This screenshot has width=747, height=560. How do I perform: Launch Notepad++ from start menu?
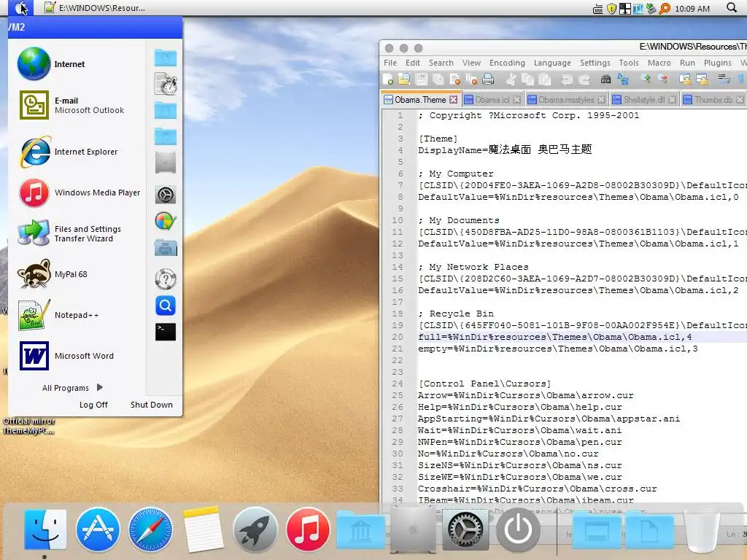tap(79, 315)
